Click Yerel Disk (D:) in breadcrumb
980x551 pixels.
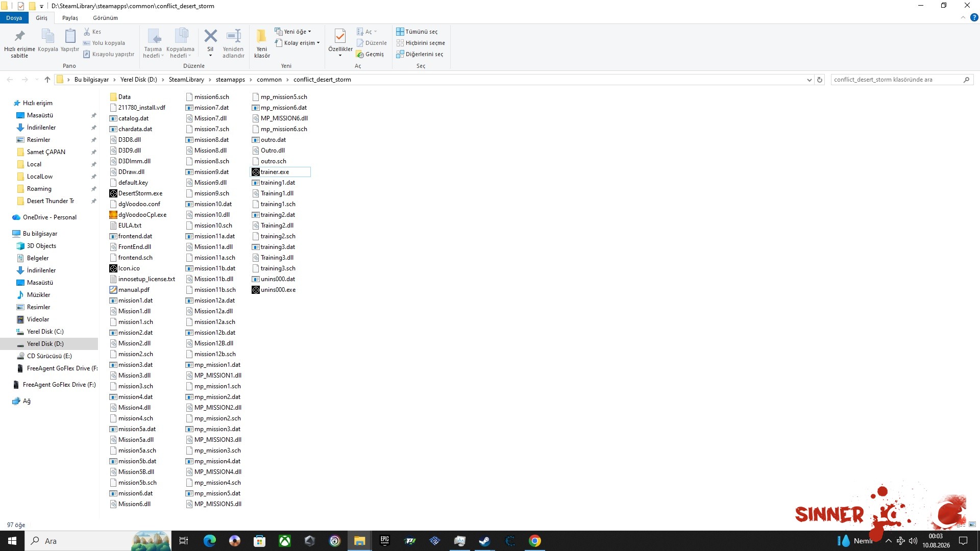coord(138,80)
